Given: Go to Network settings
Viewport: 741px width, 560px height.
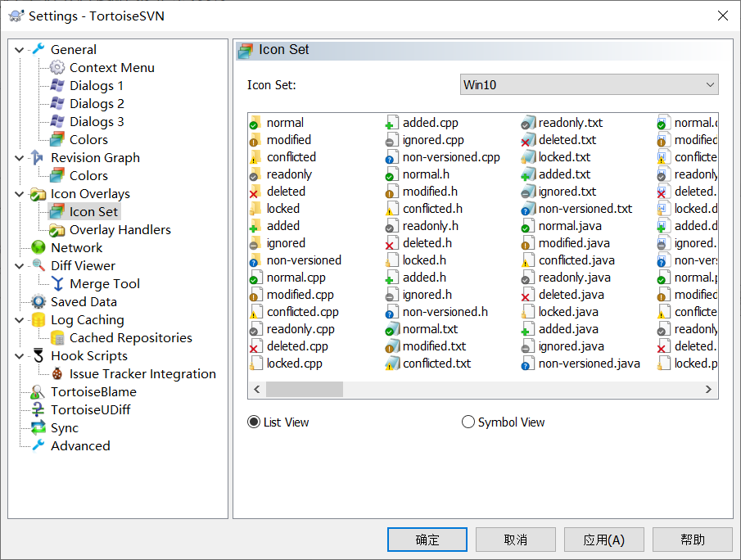Looking at the screenshot, I should pos(77,247).
